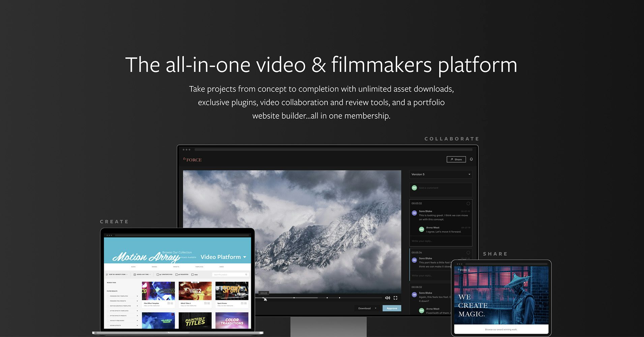Screen dimensions: 644x337
Task: Select the Presets tab
Action: click(x=176, y=267)
